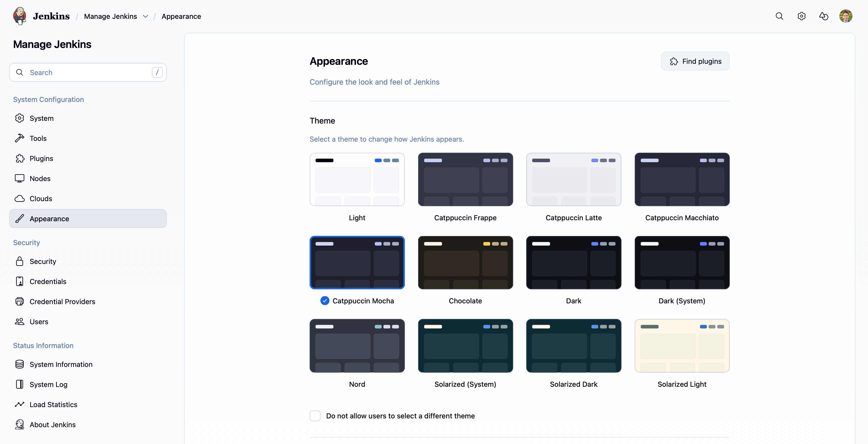Viewport: 868px width, 444px height.
Task: Choose the Dark (System) theme option
Action: pos(682,263)
